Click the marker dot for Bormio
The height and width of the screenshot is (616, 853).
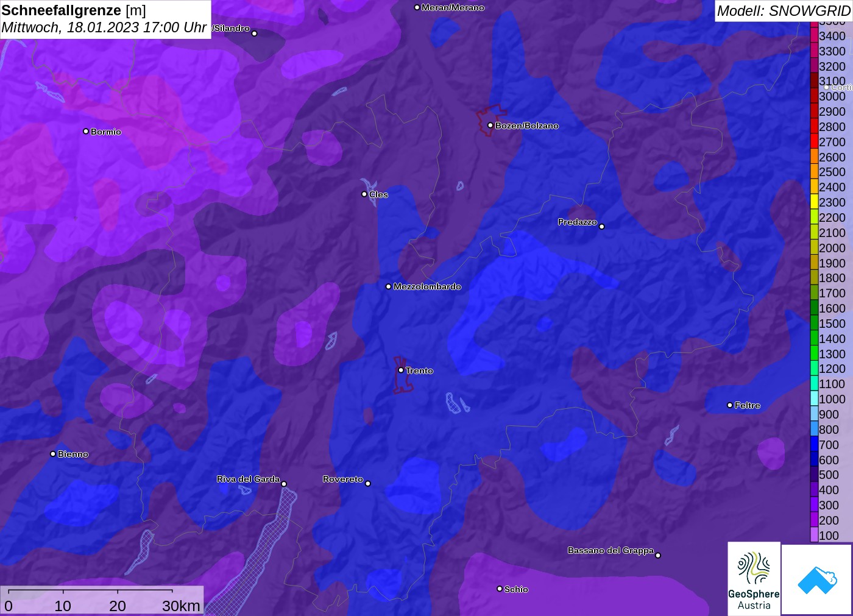click(86, 131)
